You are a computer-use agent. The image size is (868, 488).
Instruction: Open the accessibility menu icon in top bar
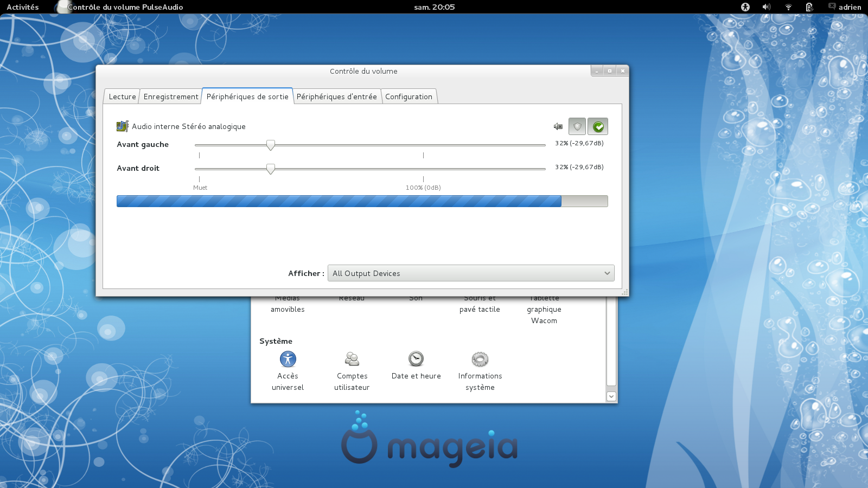745,7
